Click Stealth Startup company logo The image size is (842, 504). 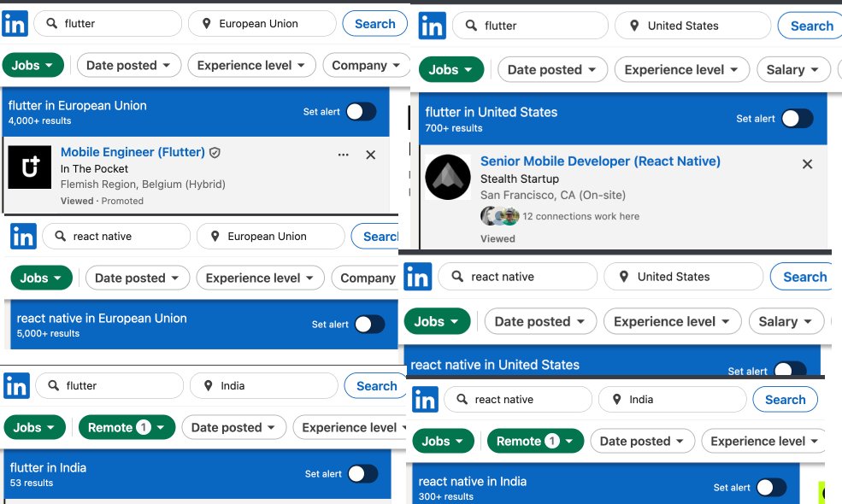point(448,177)
